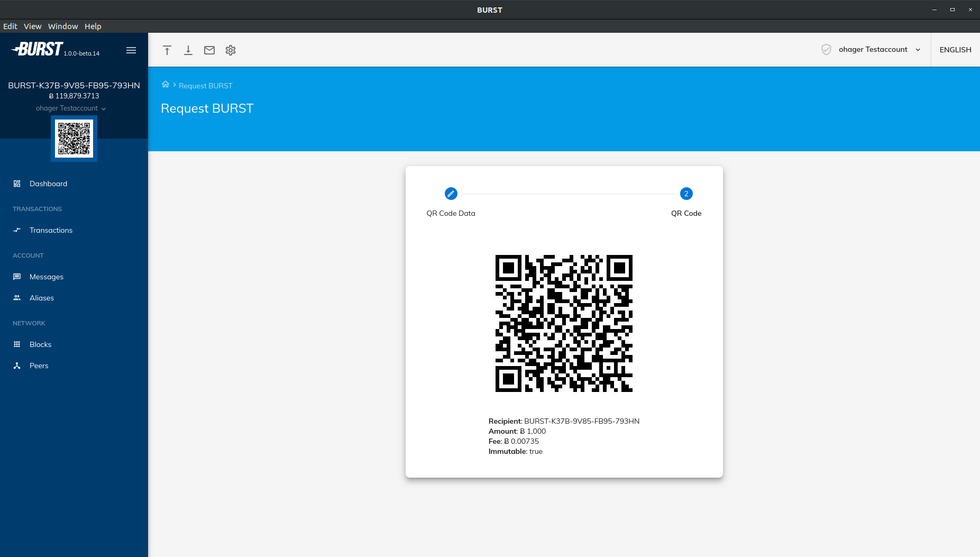This screenshot has height=557, width=980.
Task: Click the Recipient address text line
Action: click(x=564, y=421)
